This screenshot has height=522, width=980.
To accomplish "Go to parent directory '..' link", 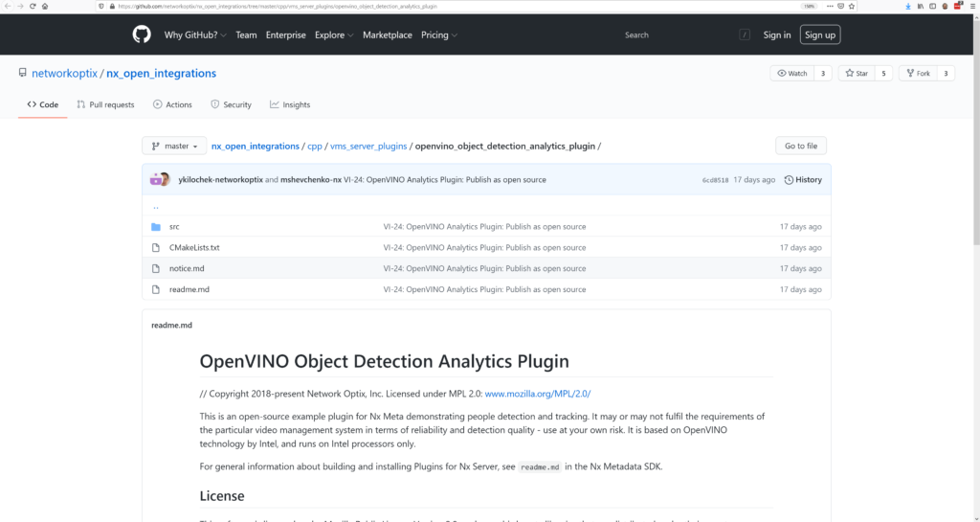I will [x=156, y=206].
